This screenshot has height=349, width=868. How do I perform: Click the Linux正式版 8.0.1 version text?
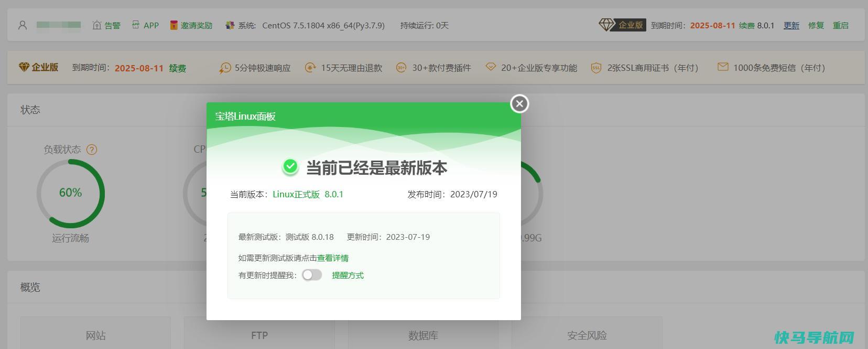[308, 194]
